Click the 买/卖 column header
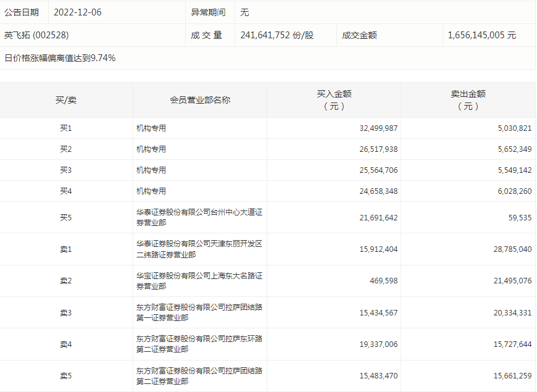 [66, 100]
